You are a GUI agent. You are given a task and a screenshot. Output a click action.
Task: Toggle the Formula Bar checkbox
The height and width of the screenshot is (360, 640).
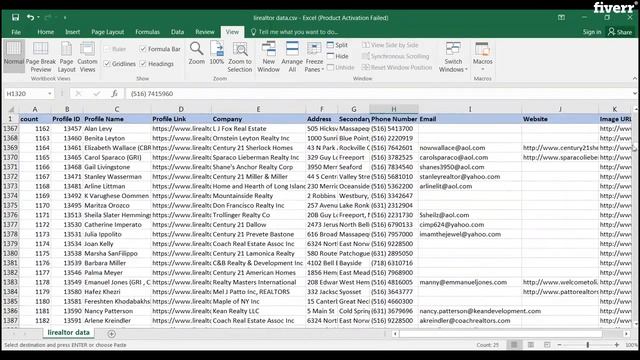point(143,49)
